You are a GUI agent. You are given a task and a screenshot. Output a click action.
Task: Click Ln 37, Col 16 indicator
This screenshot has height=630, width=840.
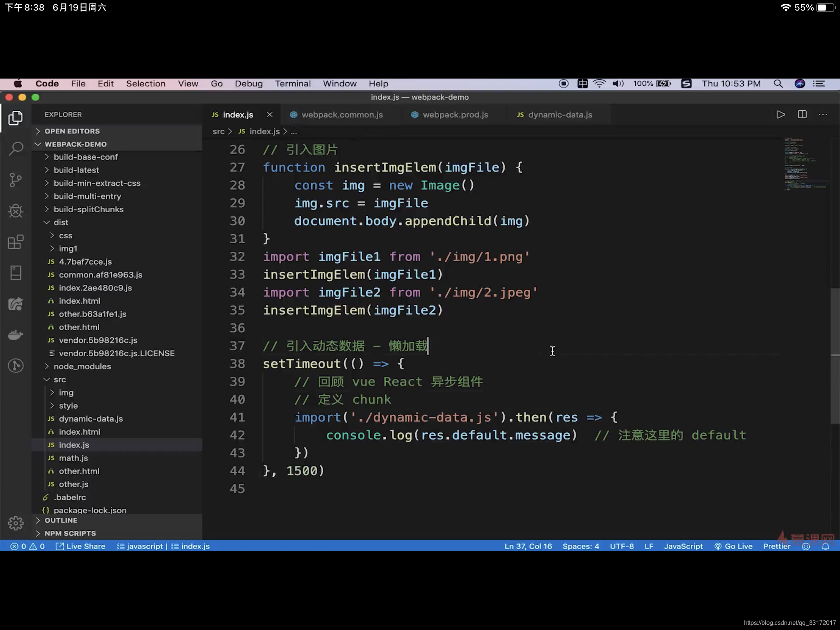point(528,546)
